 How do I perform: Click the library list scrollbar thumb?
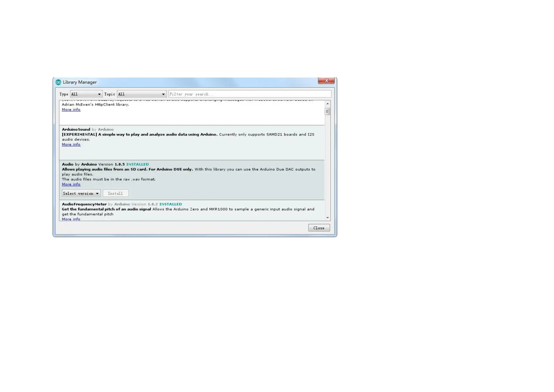click(x=327, y=111)
